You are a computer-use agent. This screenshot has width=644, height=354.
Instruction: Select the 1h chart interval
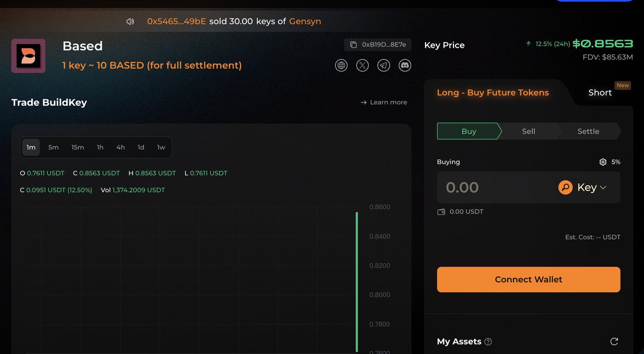(100, 147)
